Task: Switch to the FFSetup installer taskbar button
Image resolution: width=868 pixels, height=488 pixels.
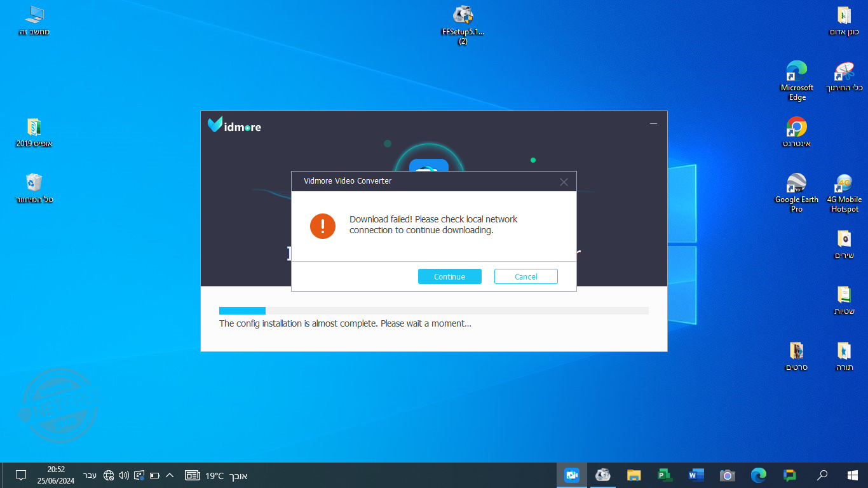Action: tap(603, 475)
